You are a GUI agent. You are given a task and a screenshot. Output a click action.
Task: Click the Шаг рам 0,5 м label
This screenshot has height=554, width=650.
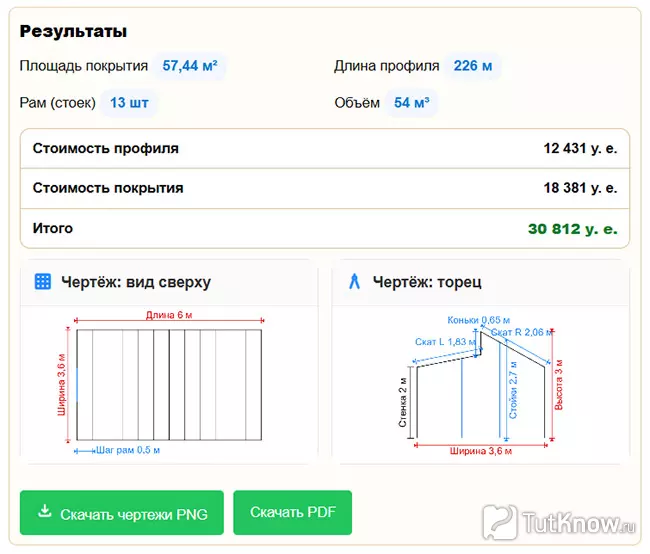click(x=128, y=450)
